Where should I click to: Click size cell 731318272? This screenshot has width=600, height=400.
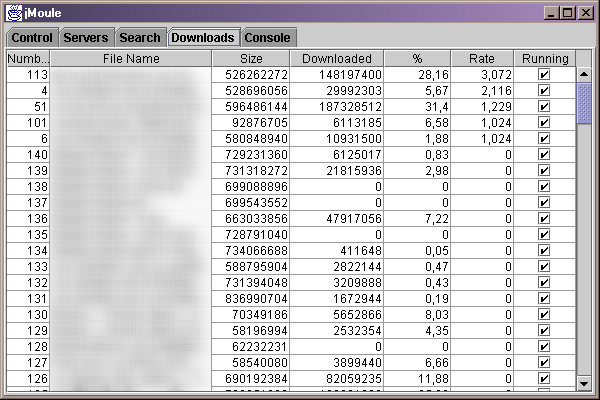tap(251, 171)
